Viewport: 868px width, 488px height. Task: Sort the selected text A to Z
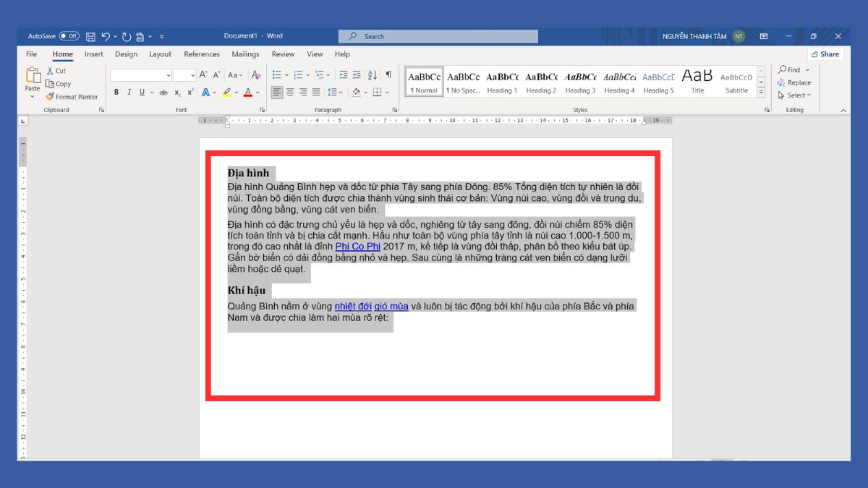click(373, 74)
